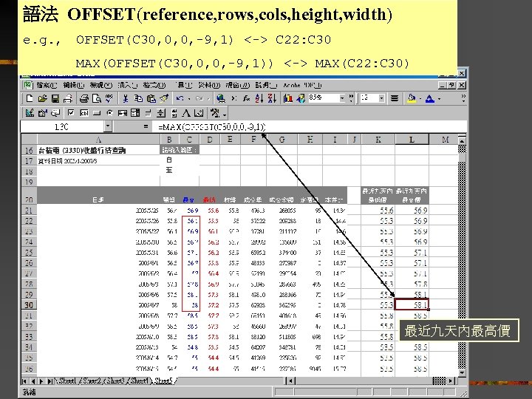Click the Font Color A swatch

click(x=430, y=98)
